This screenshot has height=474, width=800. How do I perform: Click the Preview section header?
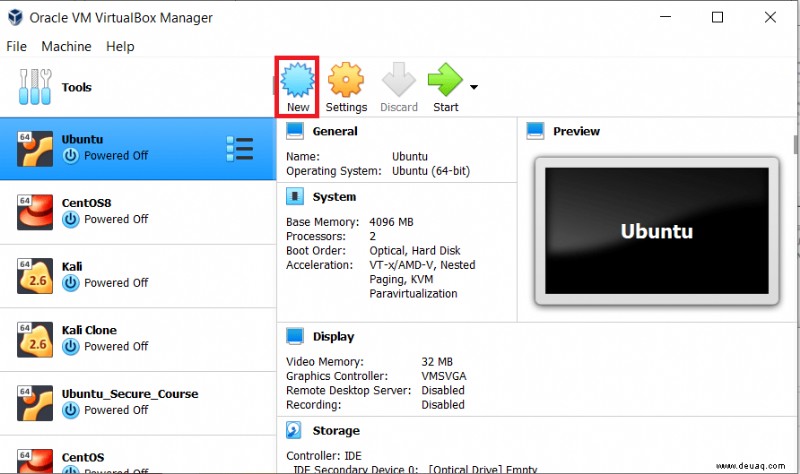577,131
